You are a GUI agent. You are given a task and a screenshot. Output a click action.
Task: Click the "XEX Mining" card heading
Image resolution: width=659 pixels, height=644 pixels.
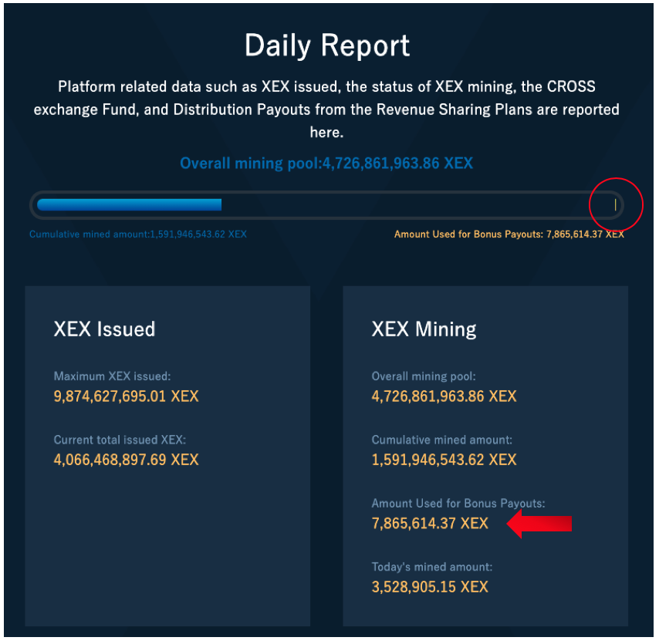click(424, 329)
